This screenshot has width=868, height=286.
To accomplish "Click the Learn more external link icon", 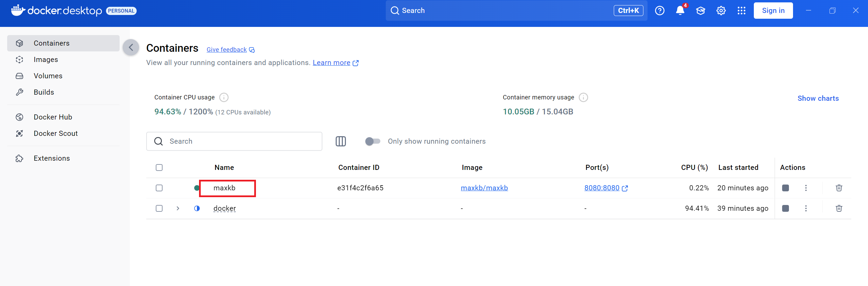I will point(355,63).
